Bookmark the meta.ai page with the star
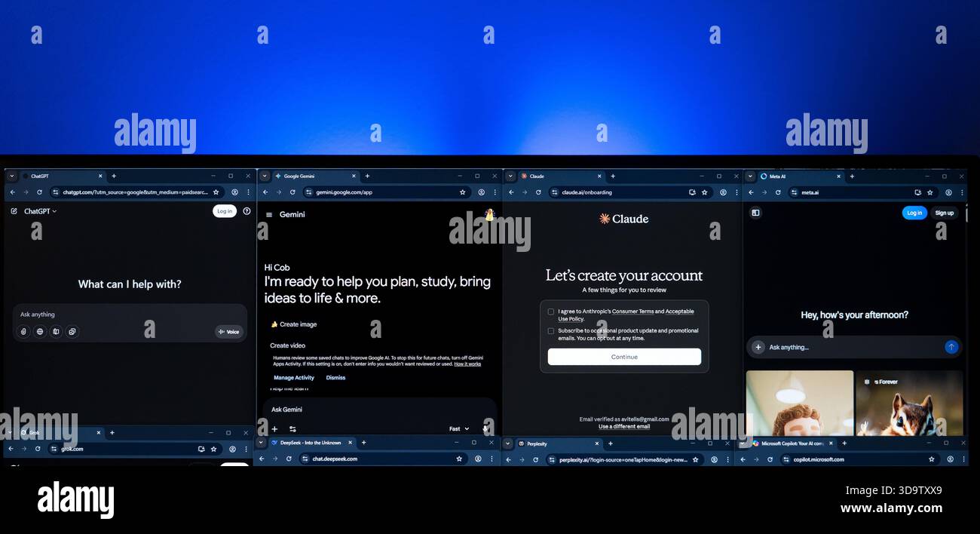The height and width of the screenshot is (534, 980). point(930,192)
